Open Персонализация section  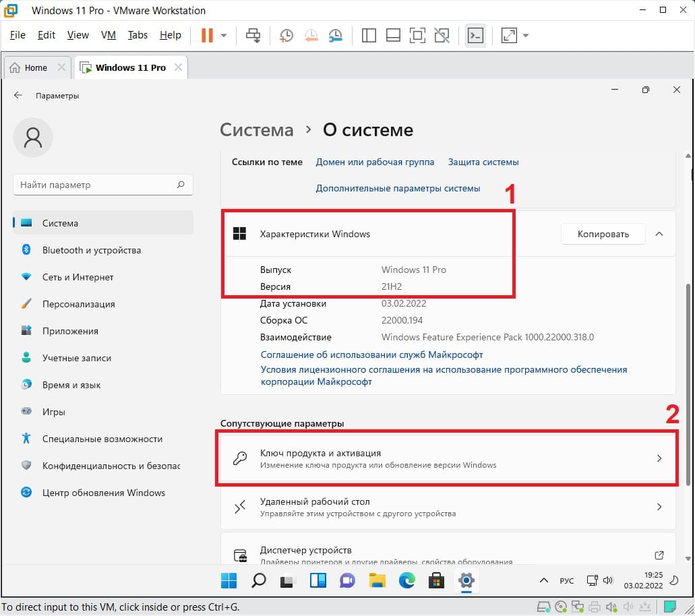[103, 304]
